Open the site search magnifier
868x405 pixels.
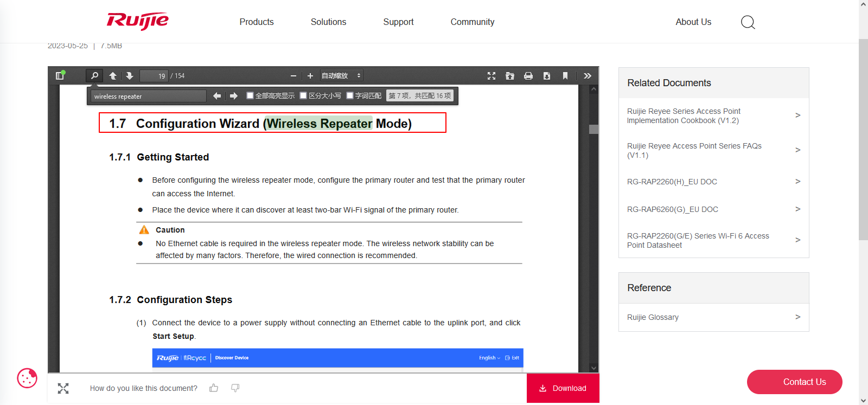pyautogui.click(x=748, y=22)
